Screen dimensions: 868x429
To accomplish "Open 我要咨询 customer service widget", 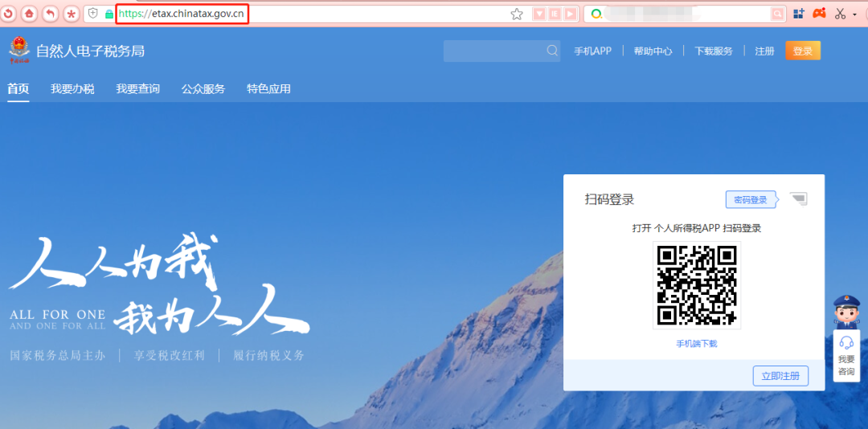I will click(x=846, y=356).
